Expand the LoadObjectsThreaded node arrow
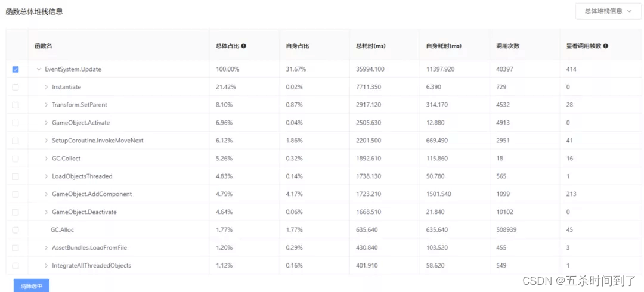Image resolution: width=644 pixels, height=292 pixels. tap(47, 176)
